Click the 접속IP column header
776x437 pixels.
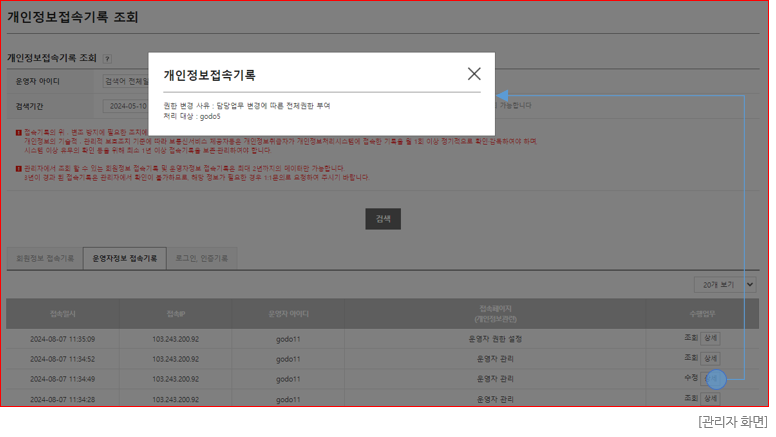[x=177, y=314]
